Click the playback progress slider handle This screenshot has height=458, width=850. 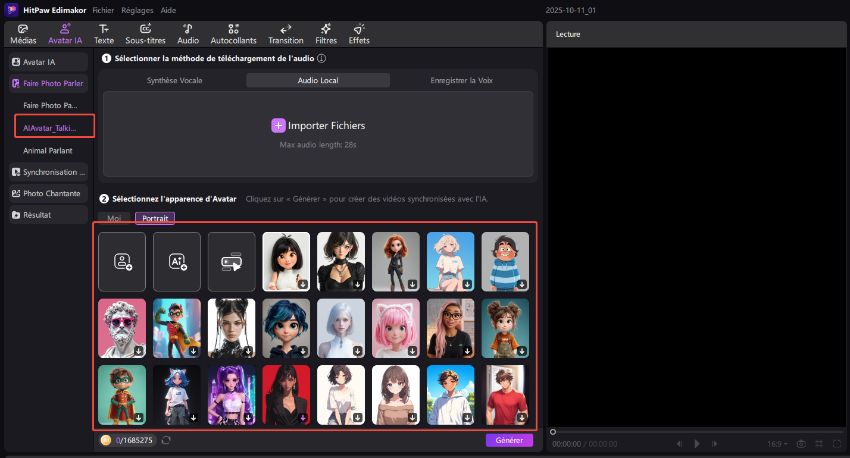pyautogui.click(x=553, y=431)
